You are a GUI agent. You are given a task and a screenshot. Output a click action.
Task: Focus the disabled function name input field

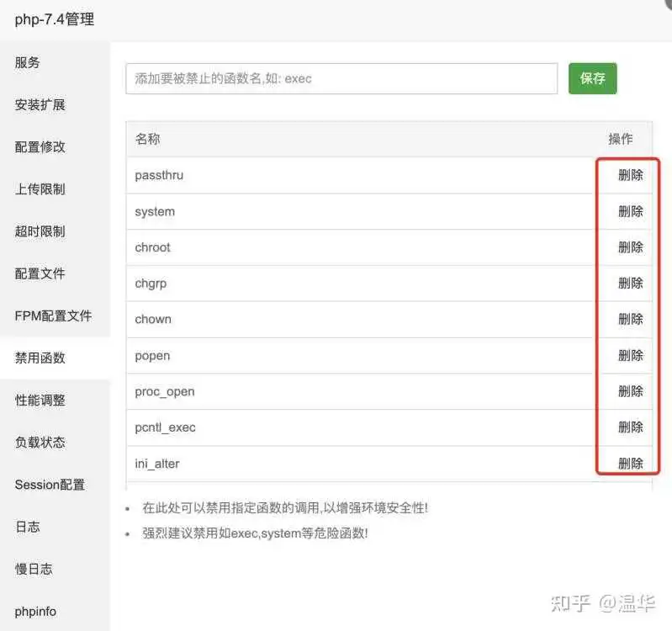pyautogui.click(x=341, y=78)
